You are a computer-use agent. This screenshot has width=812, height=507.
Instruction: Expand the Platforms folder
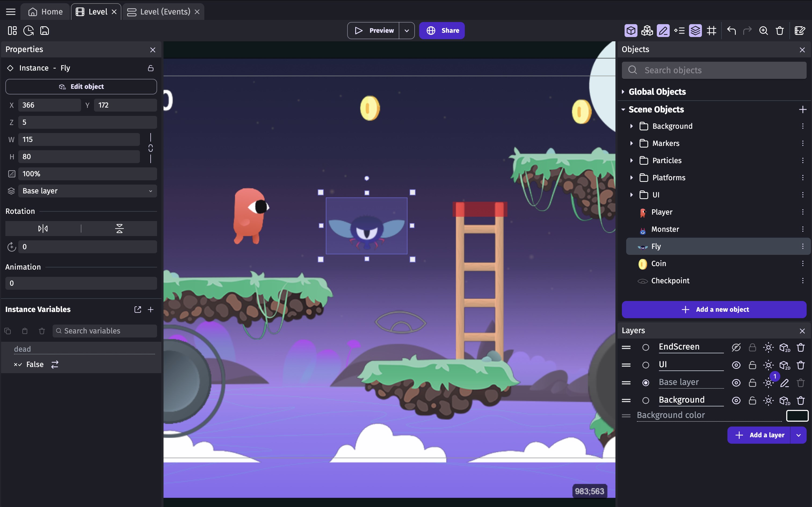click(x=632, y=178)
